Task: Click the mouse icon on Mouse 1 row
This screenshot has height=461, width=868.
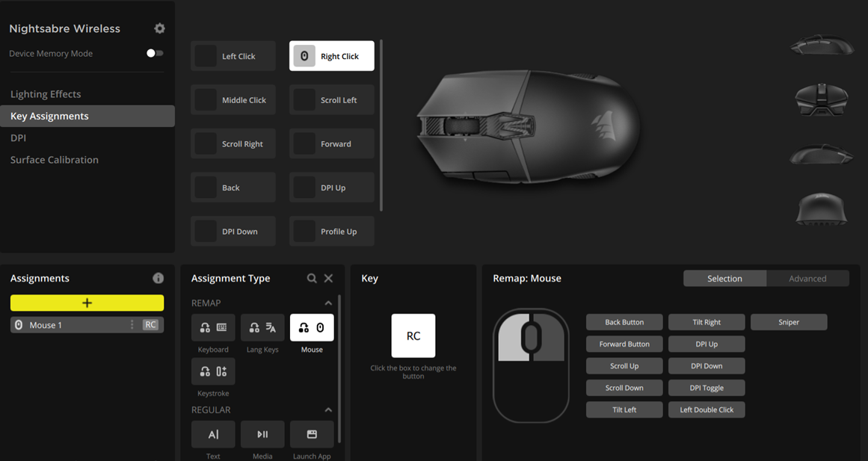Action: pos(19,325)
